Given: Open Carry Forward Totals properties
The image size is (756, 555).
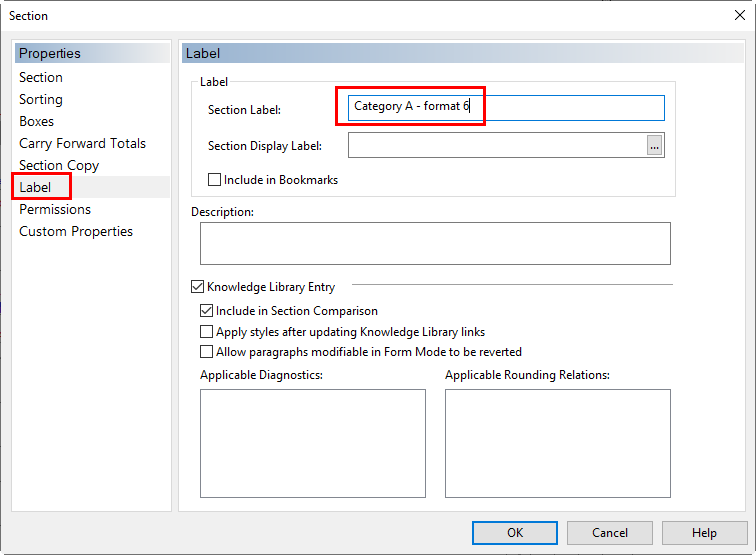Looking at the screenshot, I should click(82, 143).
